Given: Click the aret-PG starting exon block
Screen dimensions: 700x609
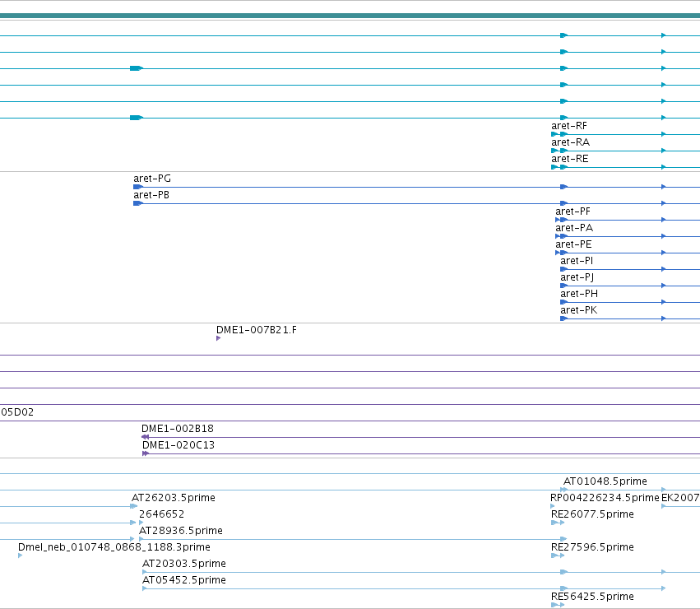Looking at the screenshot, I should point(138,187).
